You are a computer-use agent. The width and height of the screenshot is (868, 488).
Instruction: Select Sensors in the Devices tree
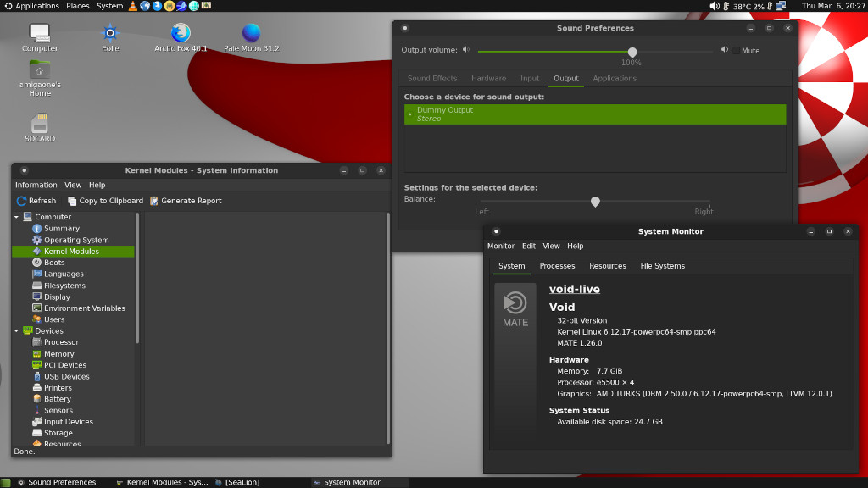click(x=58, y=411)
